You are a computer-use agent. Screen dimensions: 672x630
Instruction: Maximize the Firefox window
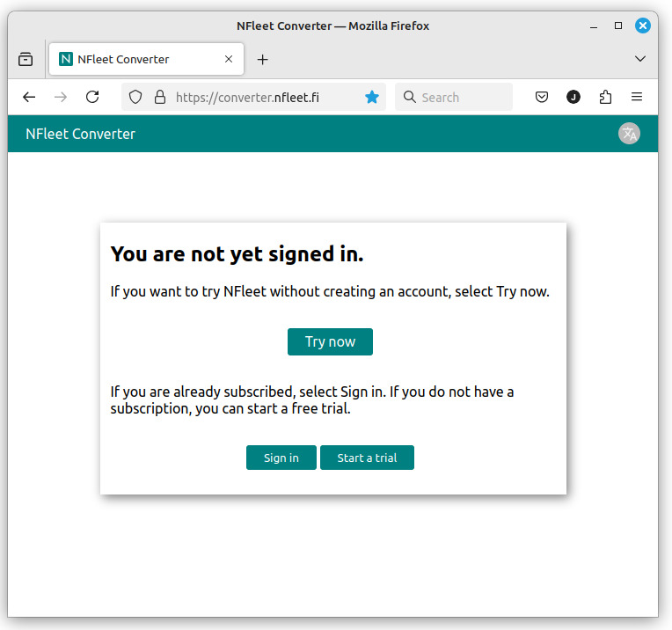(618, 26)
